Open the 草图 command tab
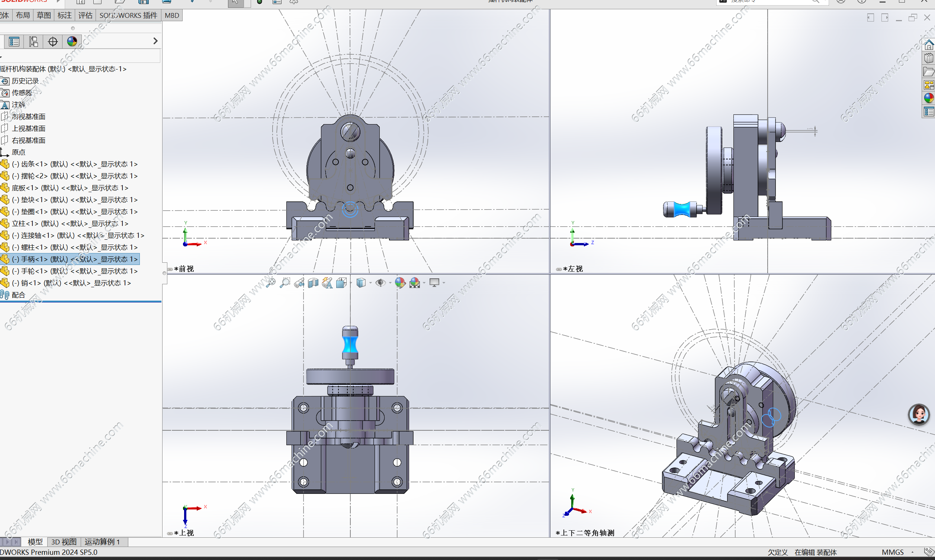Screen dimensions: 935x560 [x=44, y=16]
